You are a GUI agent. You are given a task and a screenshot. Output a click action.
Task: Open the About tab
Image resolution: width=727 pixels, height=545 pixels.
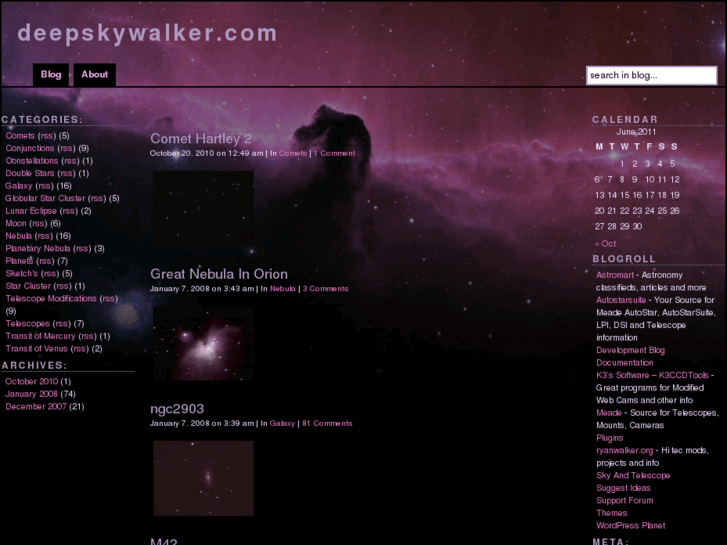click(95, 75)
